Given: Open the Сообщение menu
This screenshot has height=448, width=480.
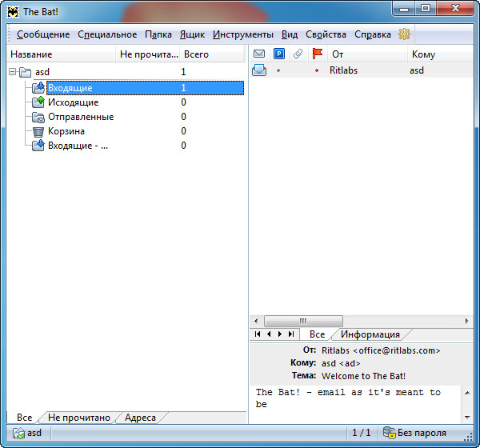Looking at the screenshot, I should (43, 34).
